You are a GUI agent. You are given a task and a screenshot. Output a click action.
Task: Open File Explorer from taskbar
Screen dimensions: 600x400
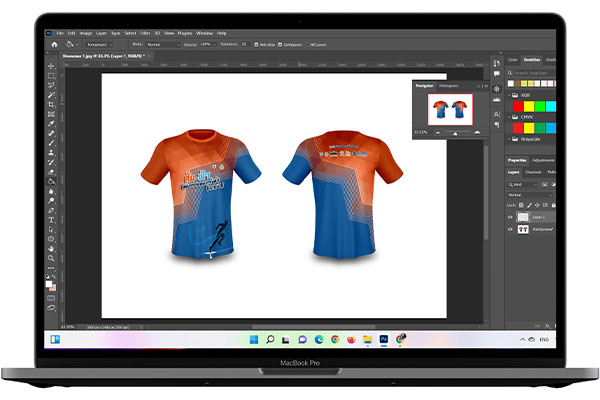point(367,340)
